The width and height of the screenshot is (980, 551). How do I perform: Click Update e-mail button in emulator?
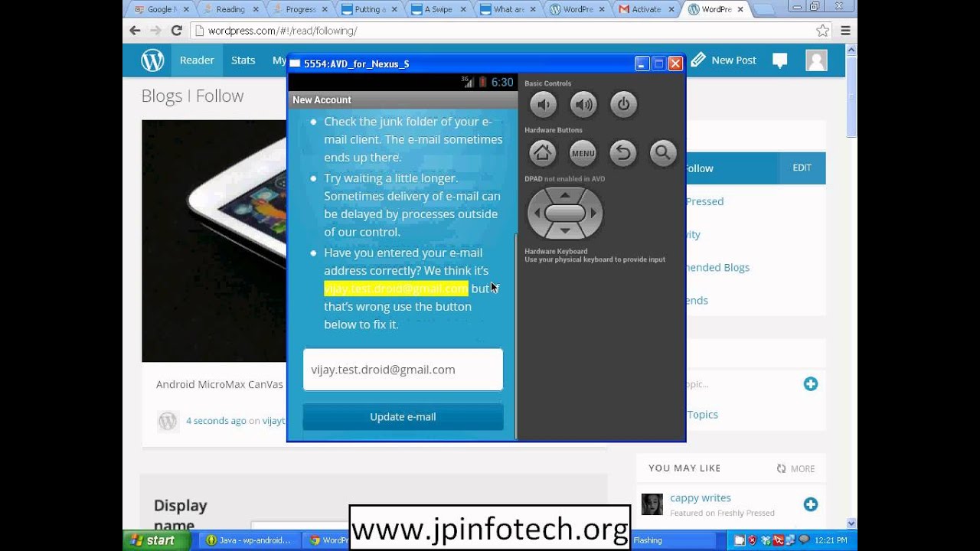[x=403, y=417]
